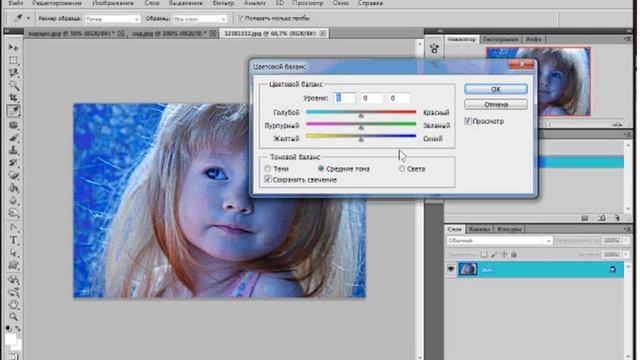The height and width of the screenshot is (360, 640).
Task: Select the Quick Selection tool
Action: coord(13,85)
